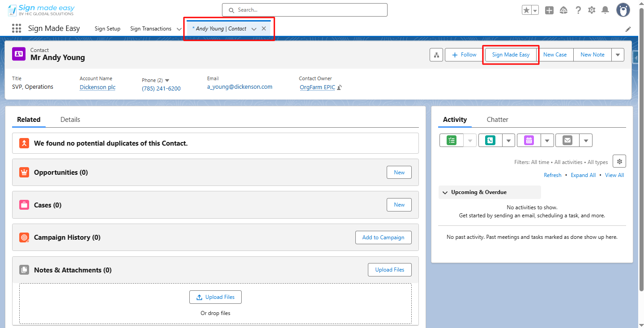The height and width of the screenshot is (328, 644).
Task: Click New in the Cases list
Action: pos(399,205)
